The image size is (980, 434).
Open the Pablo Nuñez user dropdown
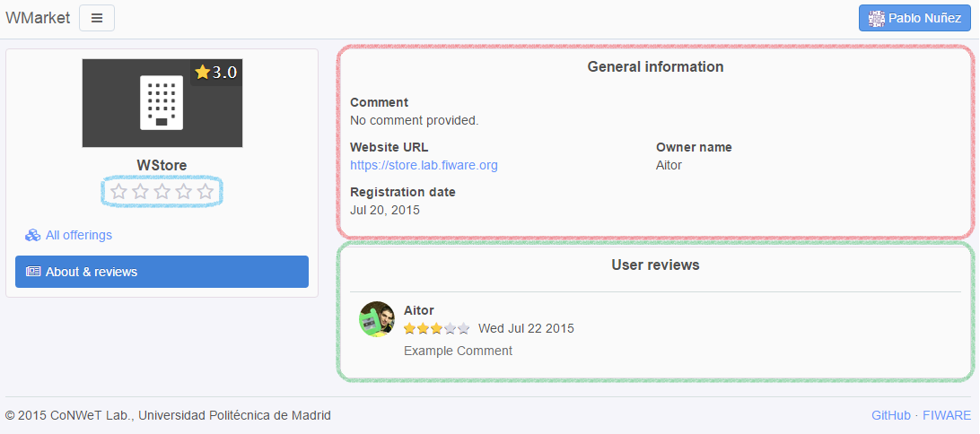(x=914, y=18)
